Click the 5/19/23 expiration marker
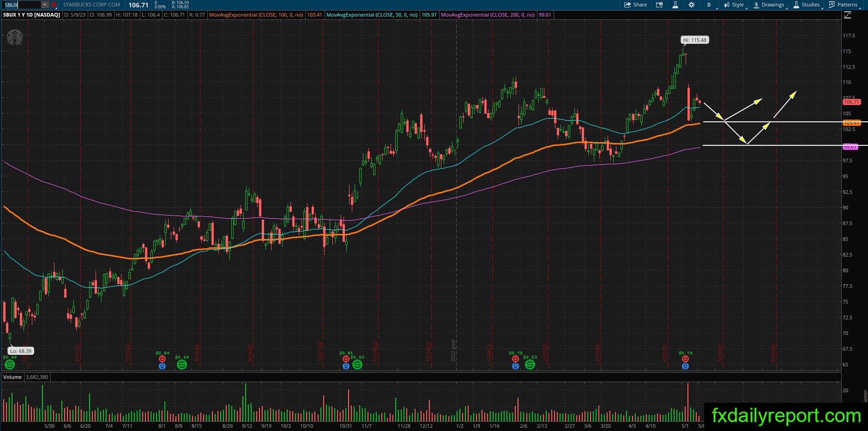The height and width of the screenshot is (431, 868). [720, 353]
